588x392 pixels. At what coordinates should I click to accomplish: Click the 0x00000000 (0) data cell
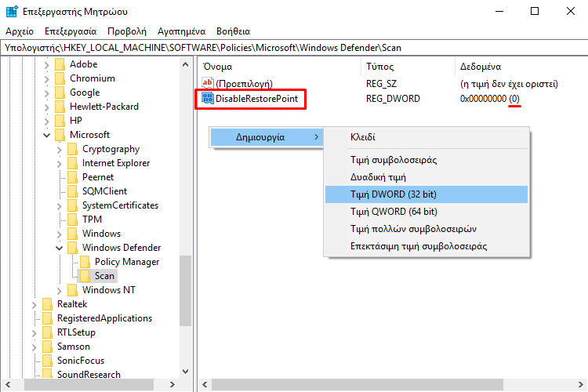click(490, 99)
